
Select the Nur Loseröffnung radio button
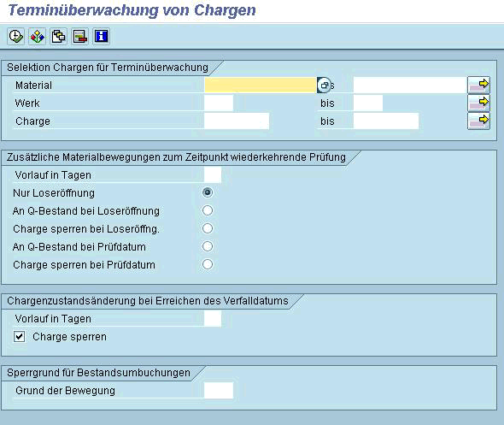pos(208,192)
